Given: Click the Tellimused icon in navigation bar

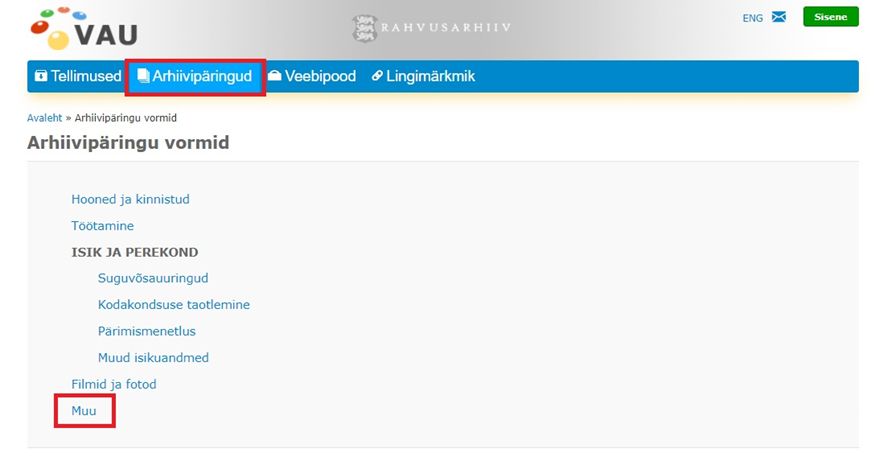Looking at the screenshot, I should [41, 76].
